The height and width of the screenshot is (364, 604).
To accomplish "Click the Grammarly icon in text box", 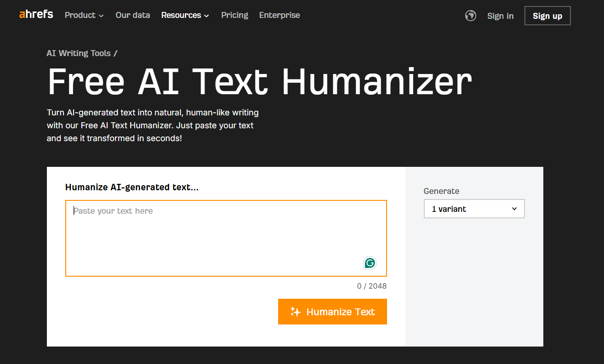I will click(x=370, y=263).
